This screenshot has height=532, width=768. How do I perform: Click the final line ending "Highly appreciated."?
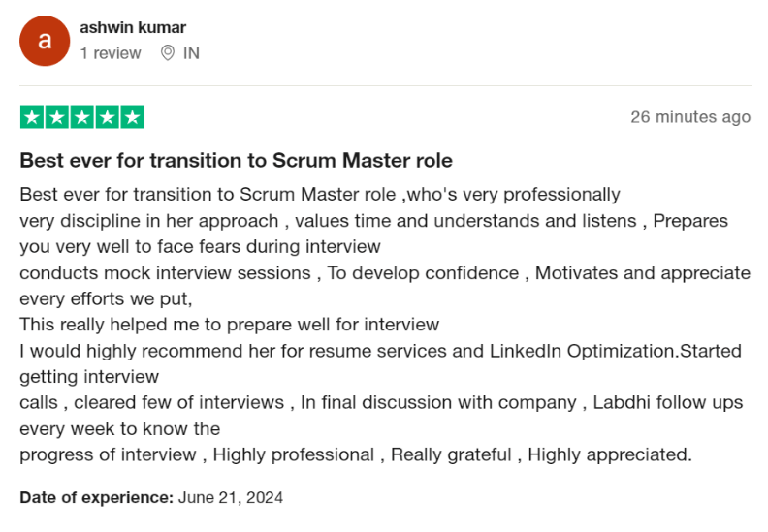(355, 454)
